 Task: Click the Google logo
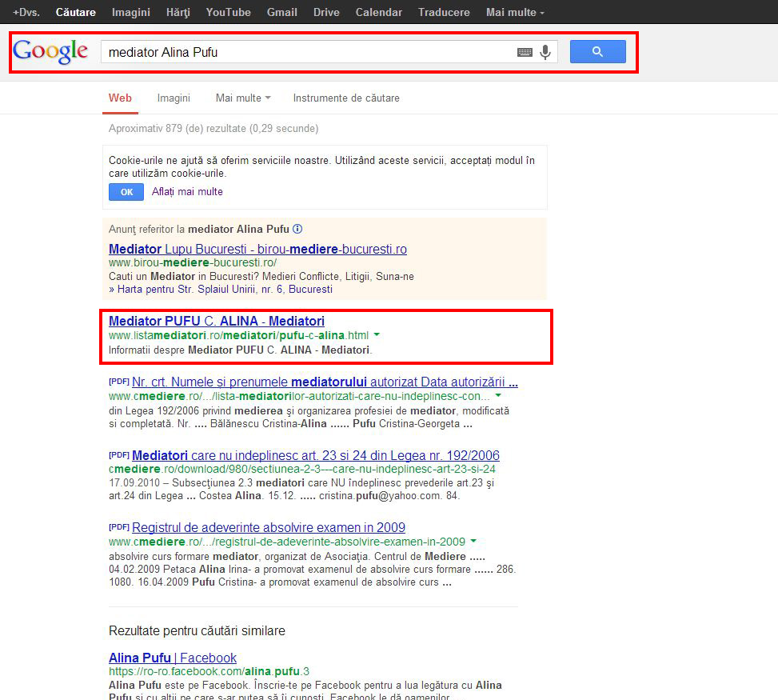(50, 51)
